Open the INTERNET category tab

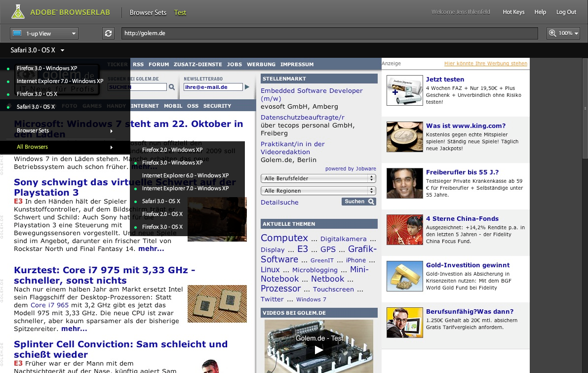(x=145, y=106)
